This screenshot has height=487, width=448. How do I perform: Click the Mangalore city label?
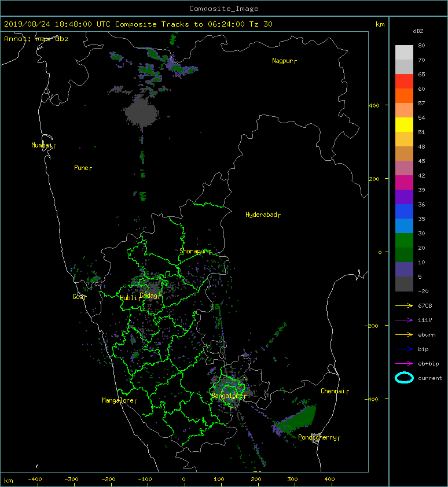(118, 401)
